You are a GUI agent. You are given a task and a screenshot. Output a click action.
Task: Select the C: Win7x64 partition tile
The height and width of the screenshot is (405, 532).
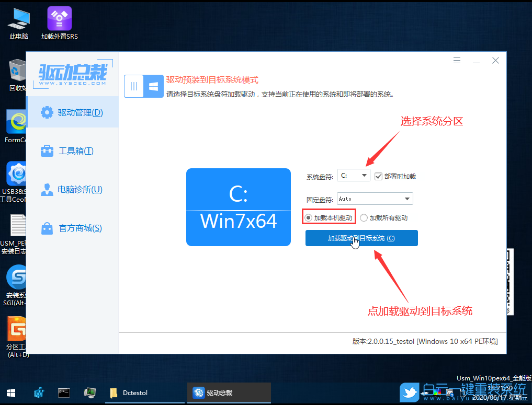pos(238,207)
